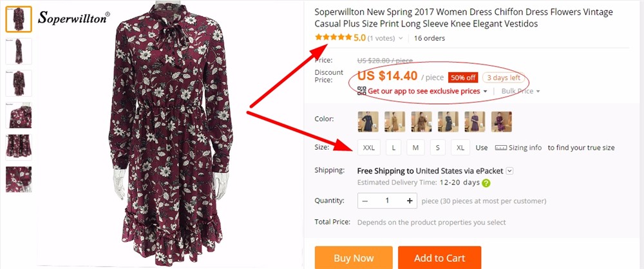Select size XXL

point(369,148)
